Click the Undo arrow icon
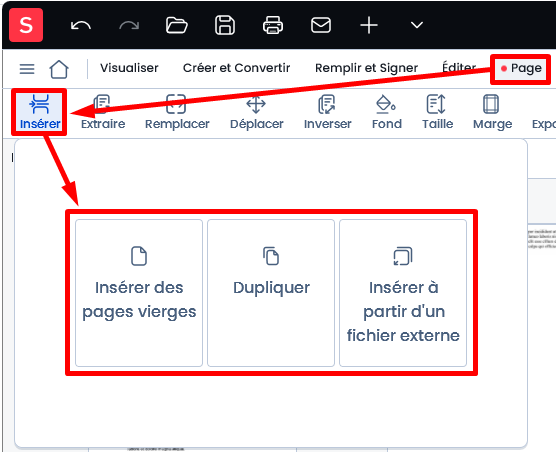The width and height of the screenshot is (556, 452). 81,26
